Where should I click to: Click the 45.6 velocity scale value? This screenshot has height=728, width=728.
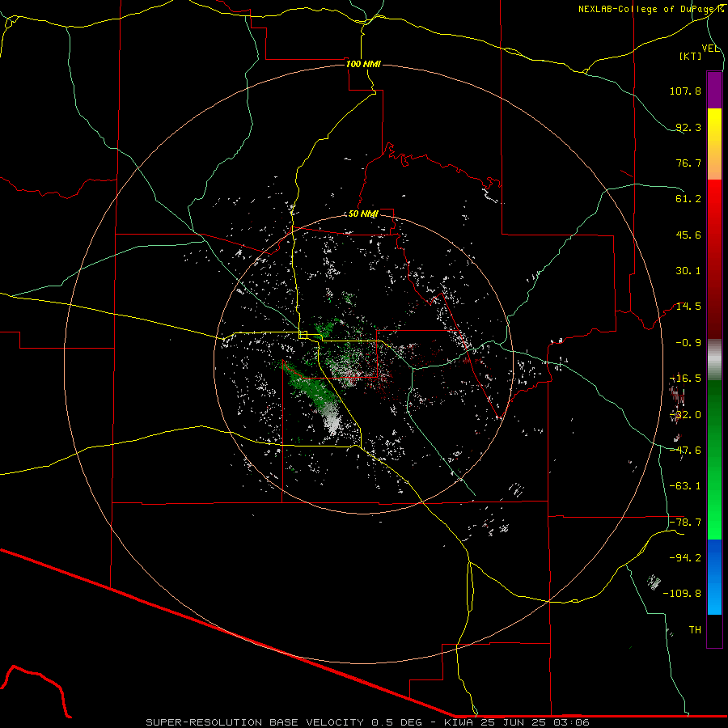pyautogui.click(x=688, y=235)
